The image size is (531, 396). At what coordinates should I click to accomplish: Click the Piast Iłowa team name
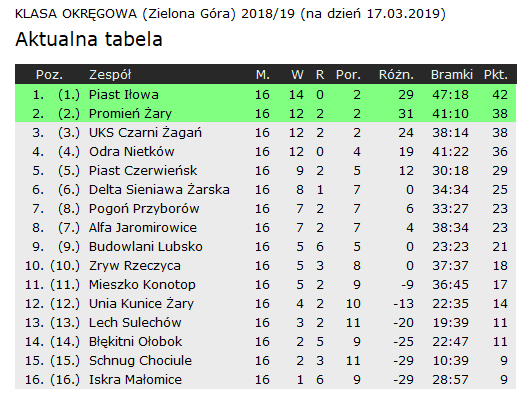pyautogui.click(x=124, y=95)
